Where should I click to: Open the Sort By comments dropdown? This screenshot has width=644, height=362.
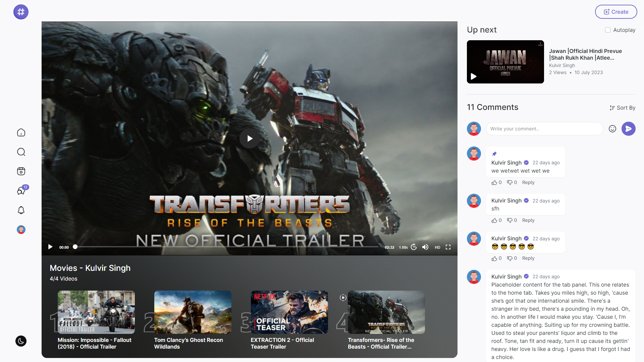623,108
